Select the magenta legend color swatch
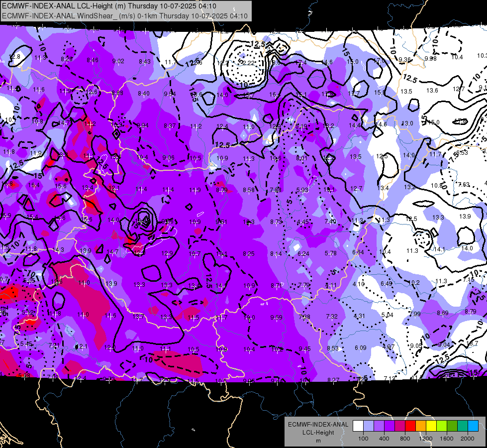487x448 pixels. click(400, 426)
